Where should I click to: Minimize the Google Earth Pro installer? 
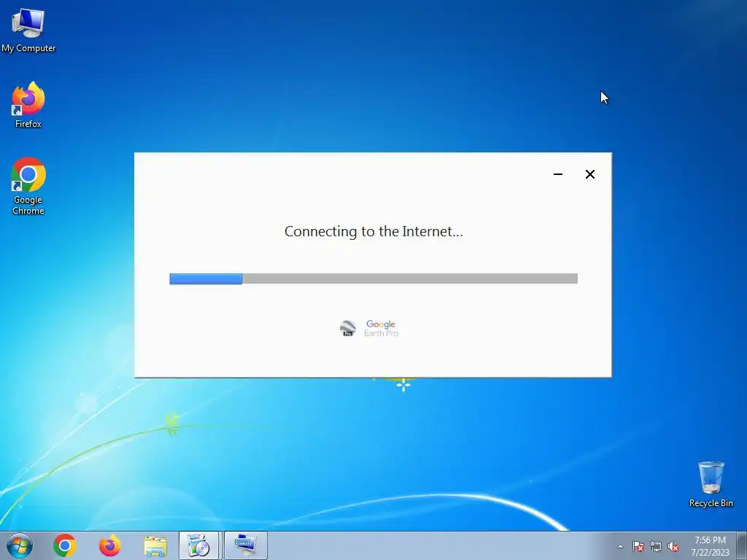pyautogui.click(x=558, y=174)
